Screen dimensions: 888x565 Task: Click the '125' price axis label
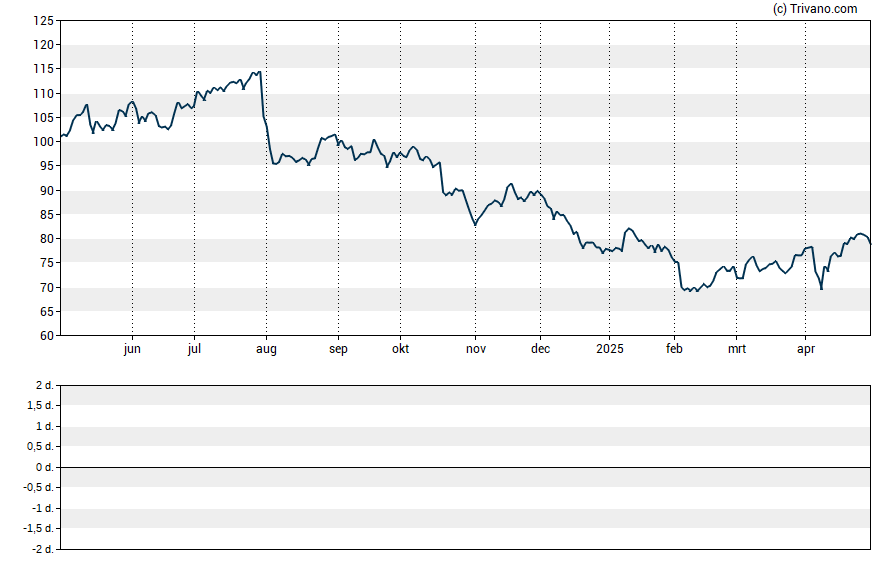click(44, 21)
